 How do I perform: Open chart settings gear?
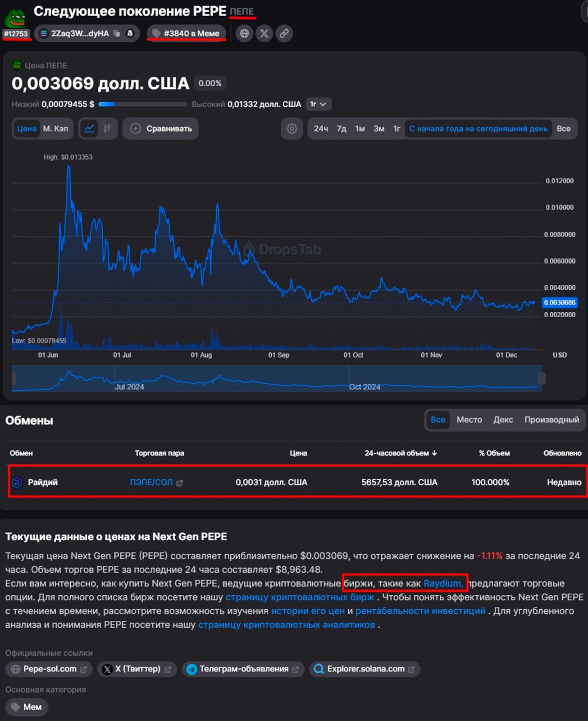coord(292,128)
